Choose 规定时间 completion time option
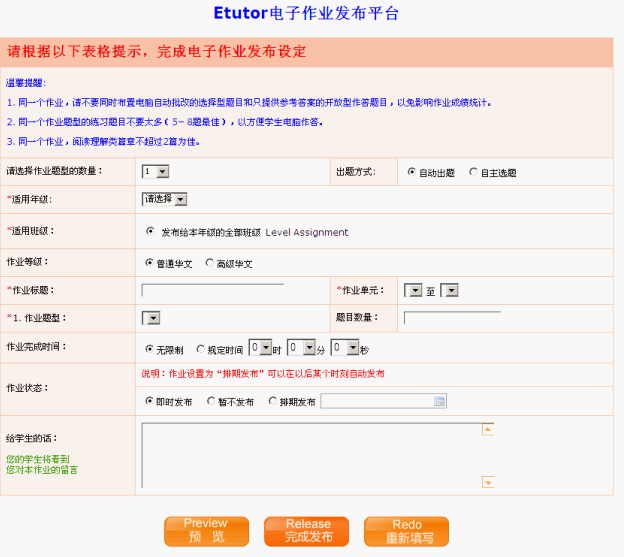The image size is (624, 557). pos(201,349)
